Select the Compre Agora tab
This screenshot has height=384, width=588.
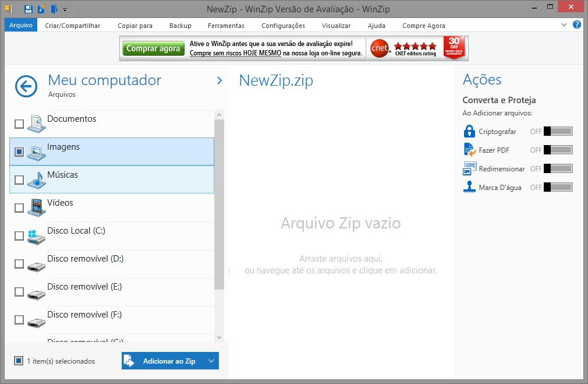(424, 26)
